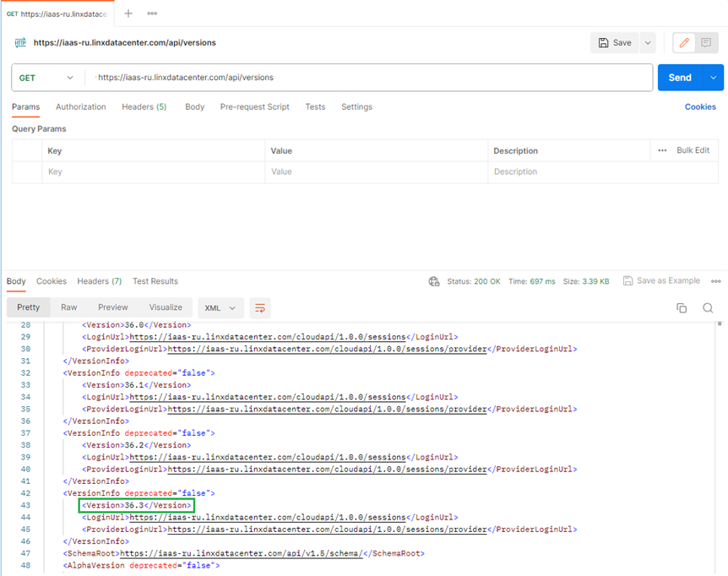Click the request URL input field
The image size is (728, 576).
pos(369,78)
